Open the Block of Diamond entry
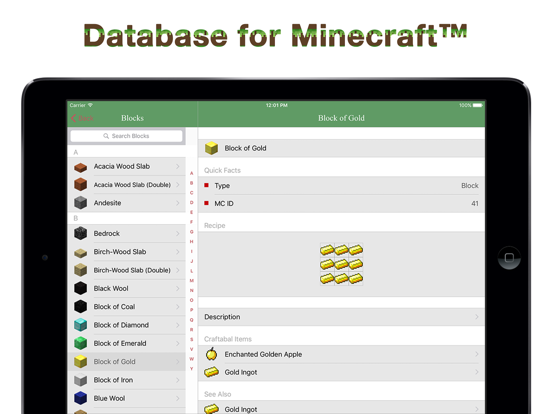The image size is (552, 414). [127, 325]
